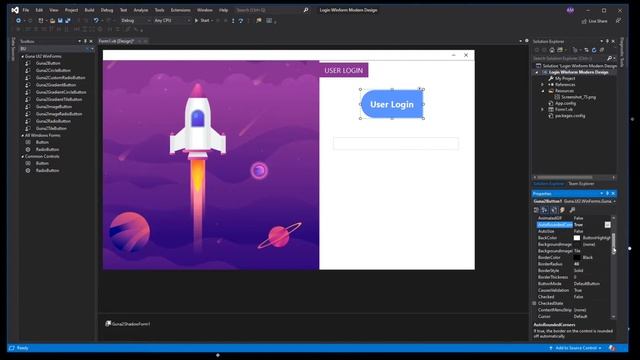Screen dimensions: 640x360
Task: Pin the Toolbox panel with pushpin icon
Action: 85,41
